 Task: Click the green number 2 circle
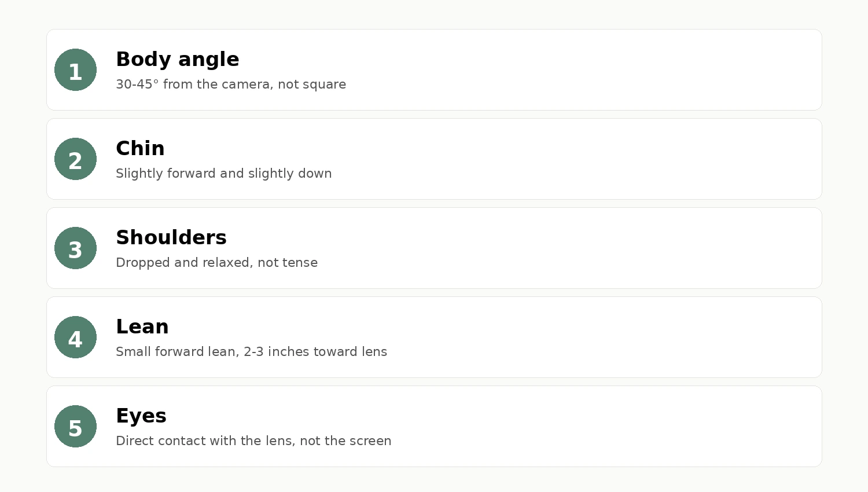pyautogui.click(x=75, y=159)
